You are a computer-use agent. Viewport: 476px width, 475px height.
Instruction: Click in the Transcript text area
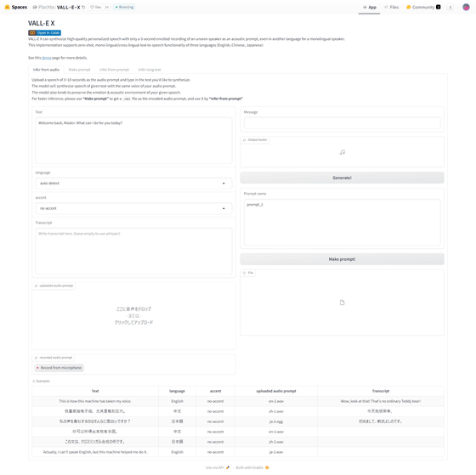tap(133, 251)
